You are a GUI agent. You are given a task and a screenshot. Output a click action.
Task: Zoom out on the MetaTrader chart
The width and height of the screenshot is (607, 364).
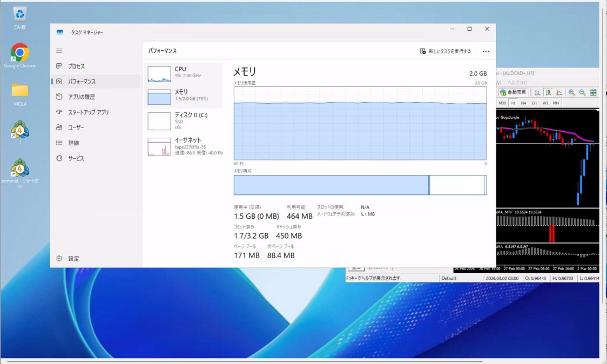point(582,92)
